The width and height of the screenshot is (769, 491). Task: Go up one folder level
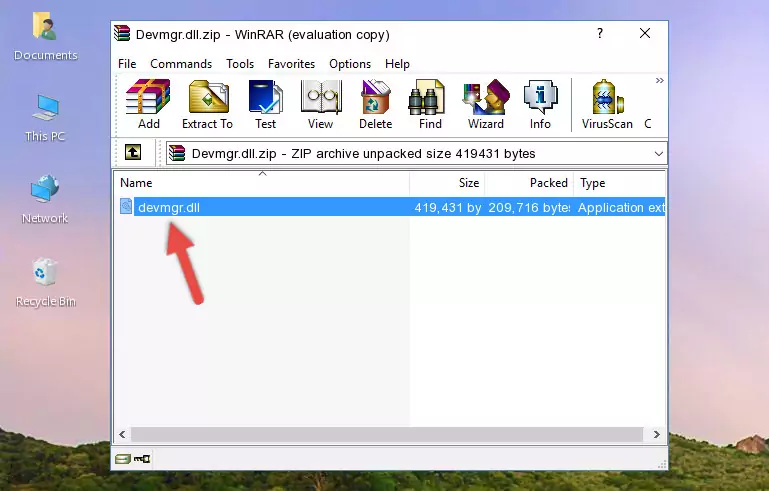tap(133, 153)
